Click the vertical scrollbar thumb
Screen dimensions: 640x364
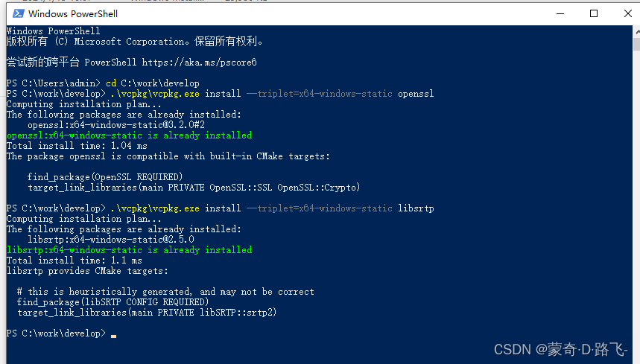coord(637,44)
